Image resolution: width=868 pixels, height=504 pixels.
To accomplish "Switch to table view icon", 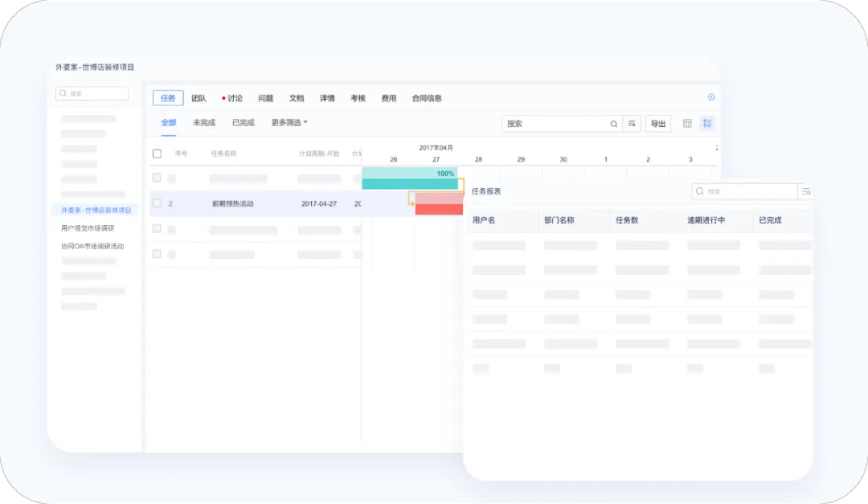I will click(687, 124).
